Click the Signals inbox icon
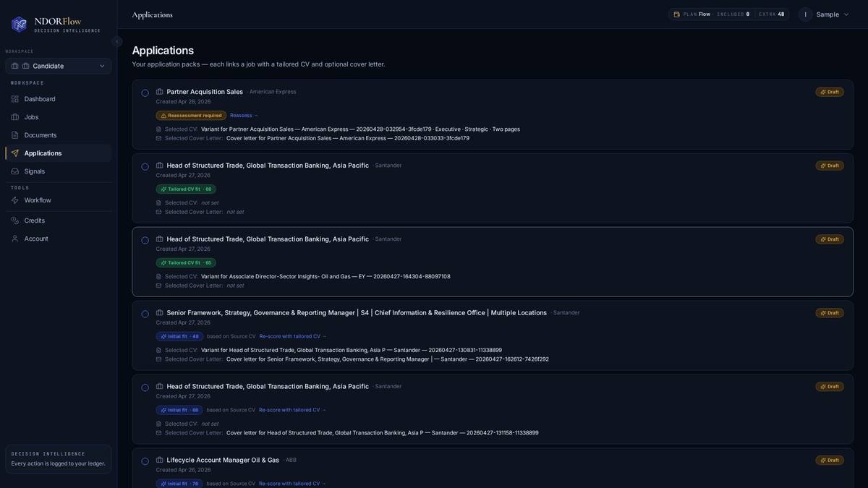Screen dimensions: 868x488 pos(14,171)
